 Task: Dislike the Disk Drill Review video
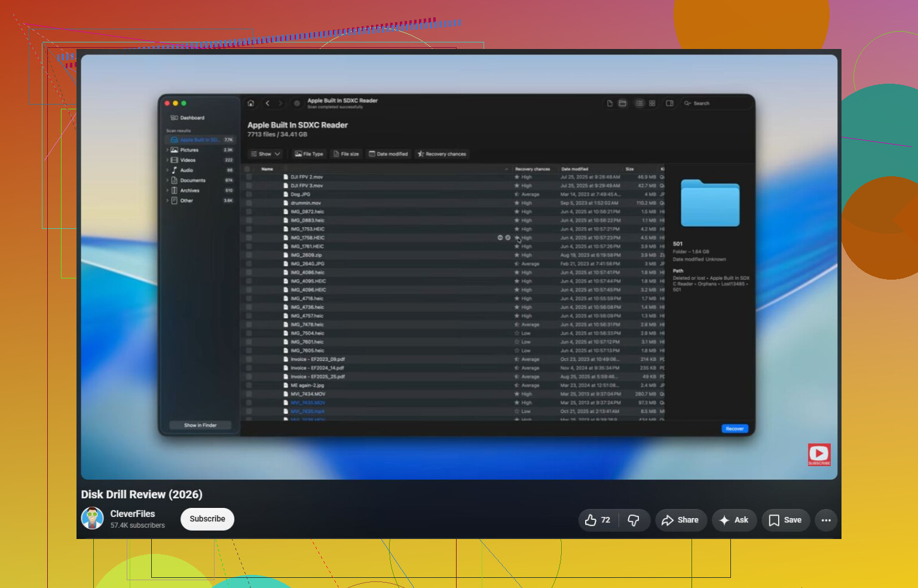[634, 520]
